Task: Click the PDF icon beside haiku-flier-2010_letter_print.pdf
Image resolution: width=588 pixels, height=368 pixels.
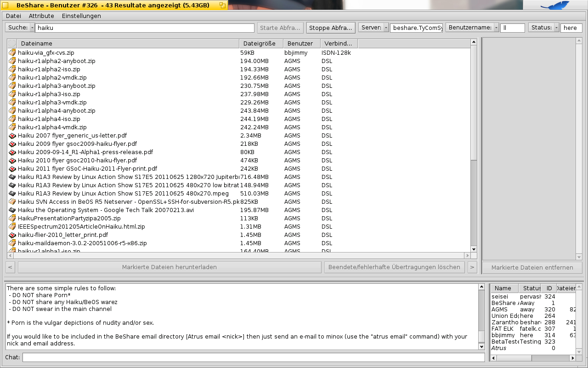Action: tap(12, 235)
